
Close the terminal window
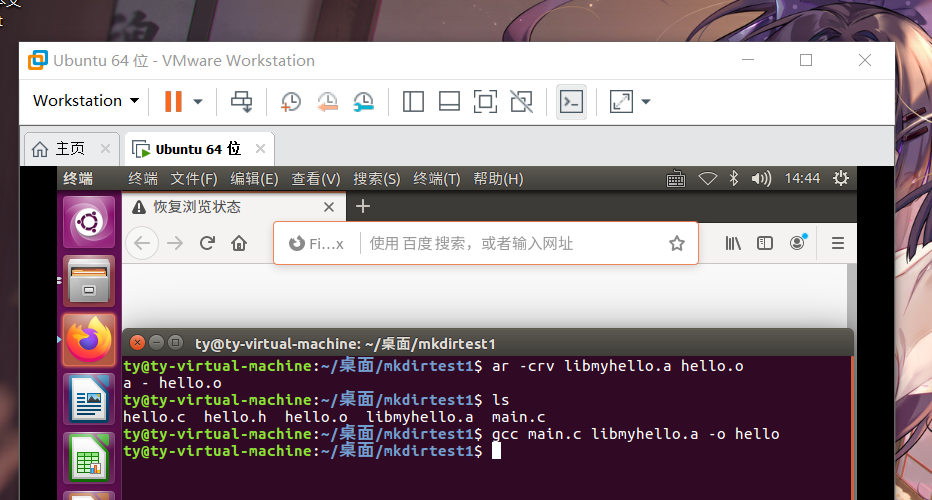click(137, 342)
